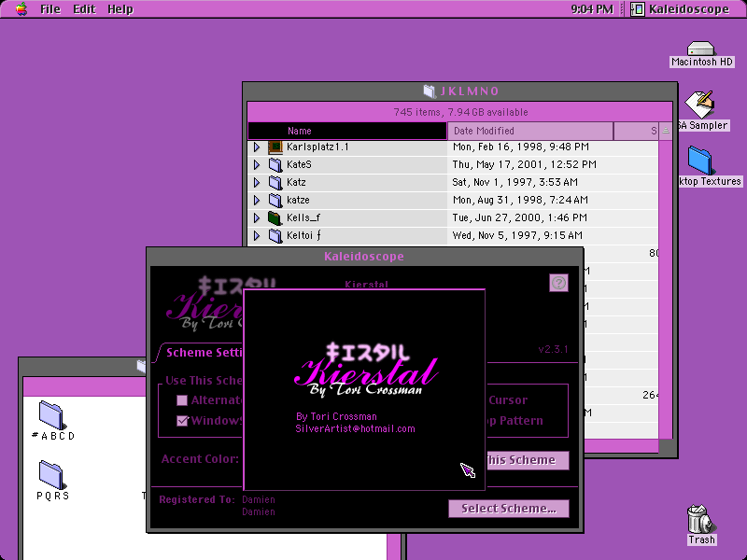Expand the Kells_f disclosure triangle
Image resolution: width=747 pixels, height=560 pixels.
tap(257, 218)
